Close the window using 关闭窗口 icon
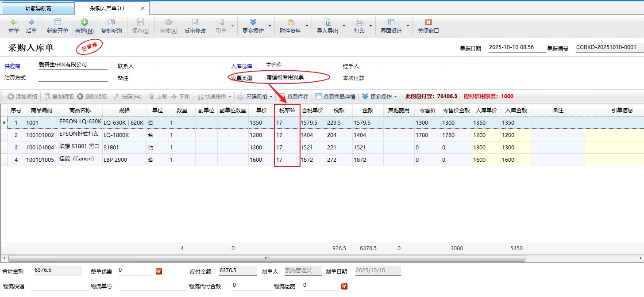Viewport: 644px width, 297px height. 428,26
